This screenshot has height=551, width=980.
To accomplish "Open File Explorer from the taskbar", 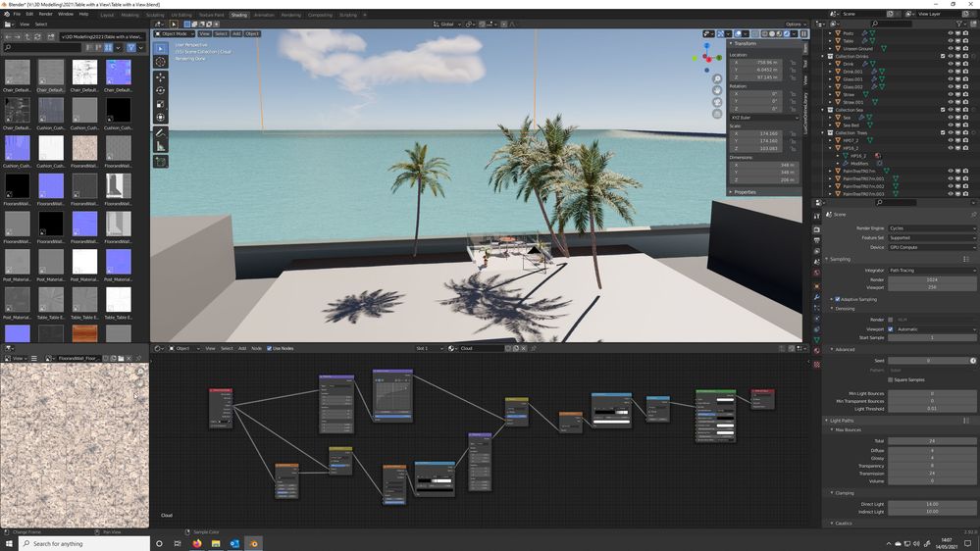I will tap(216, 543).
